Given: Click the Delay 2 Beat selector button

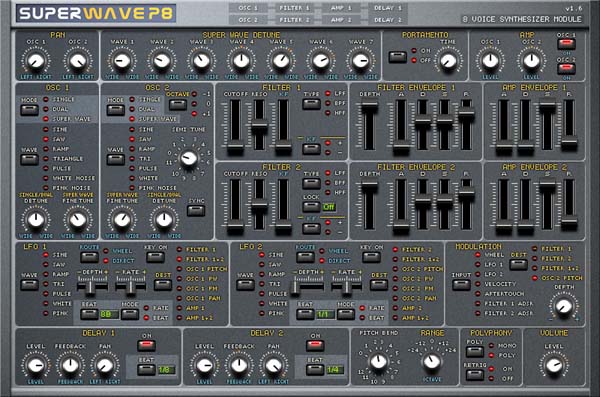Looking at the screenshot, I should point(315,370).
